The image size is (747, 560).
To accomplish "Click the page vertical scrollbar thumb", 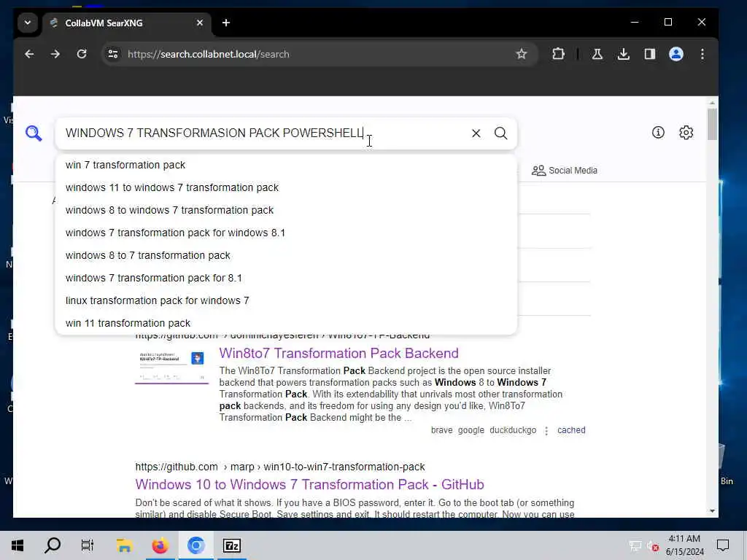I will click(x=712, y=124).
